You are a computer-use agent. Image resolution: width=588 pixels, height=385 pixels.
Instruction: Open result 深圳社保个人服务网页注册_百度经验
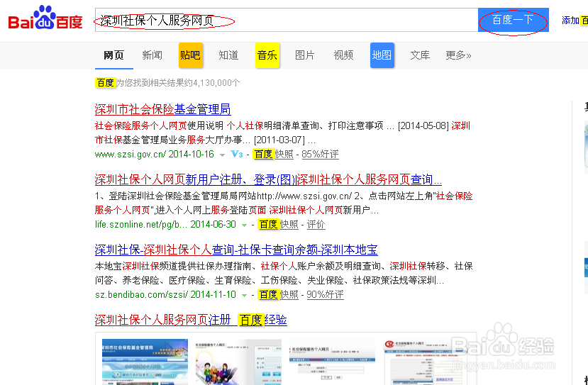click(x=191, y=320)
